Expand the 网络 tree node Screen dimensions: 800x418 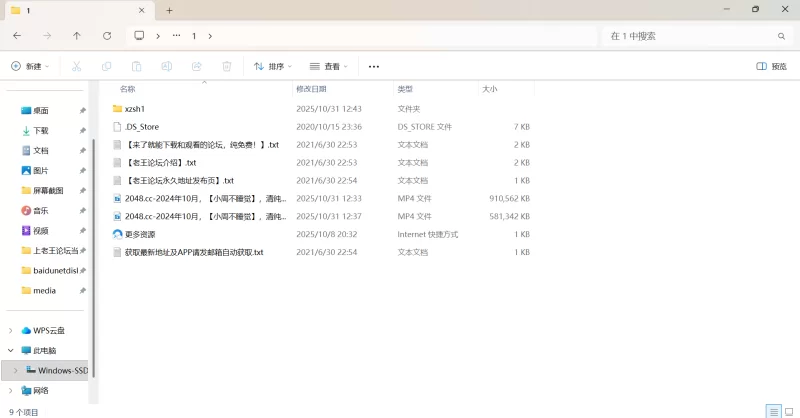coord(11,390)
